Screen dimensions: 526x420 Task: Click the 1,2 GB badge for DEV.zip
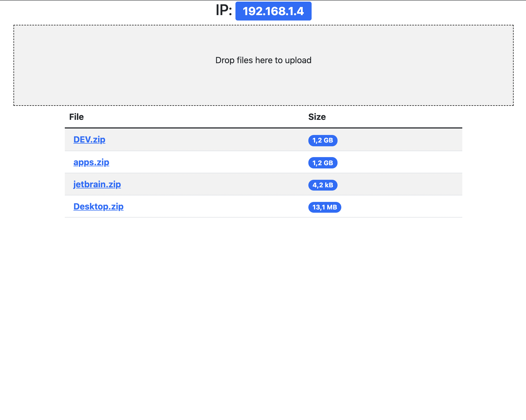click(x=323, y=140)
